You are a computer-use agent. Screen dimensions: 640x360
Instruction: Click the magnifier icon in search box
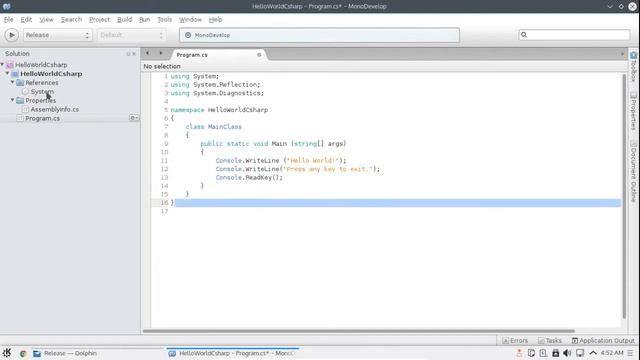click(x=524, y=35)
